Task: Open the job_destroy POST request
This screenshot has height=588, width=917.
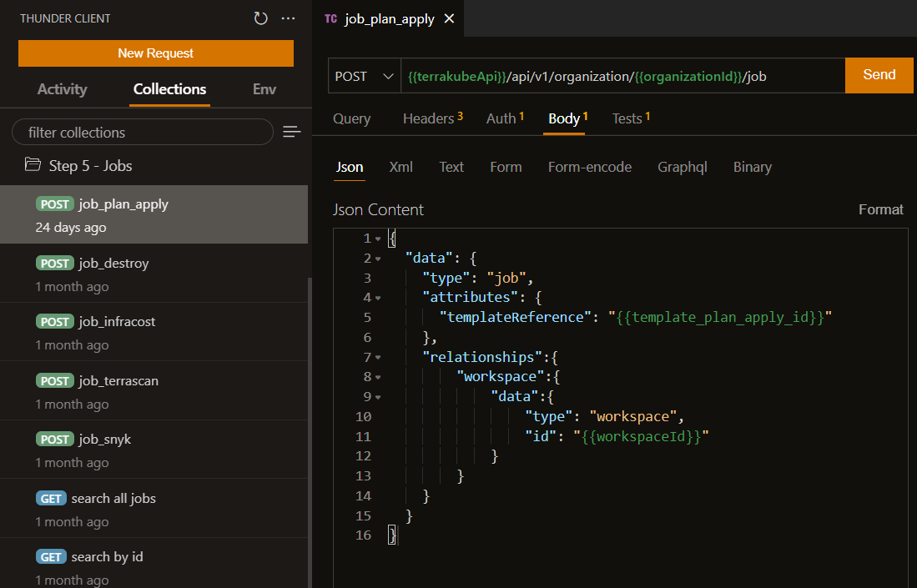Action: point(113,264)
